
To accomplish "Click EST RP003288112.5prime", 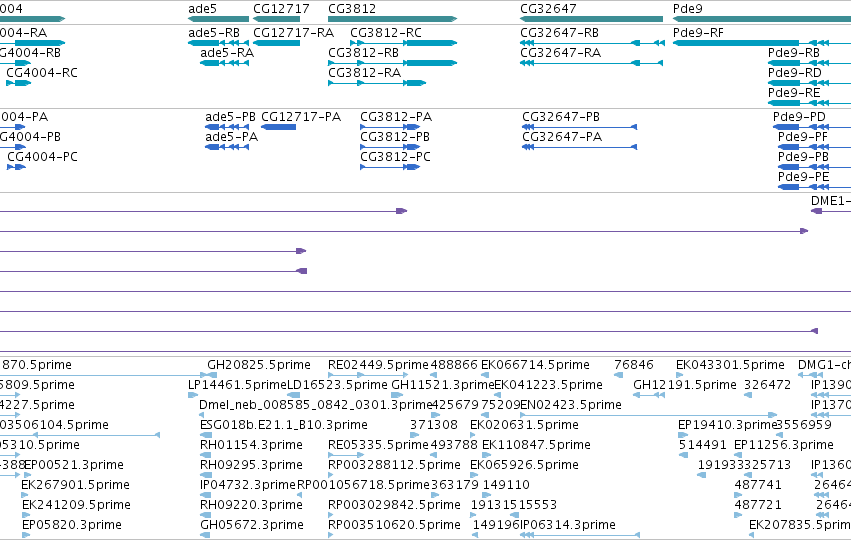I will [x=331, y=475].
